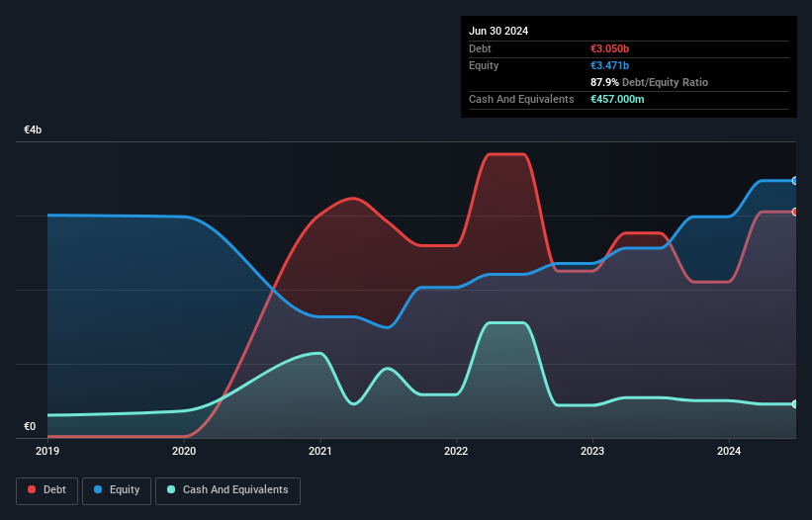This screenshot has height=520, width=812.
Task: Click the Debt endpoint marker on the chart
Action: pyautogui.click(x=795, y=213)
